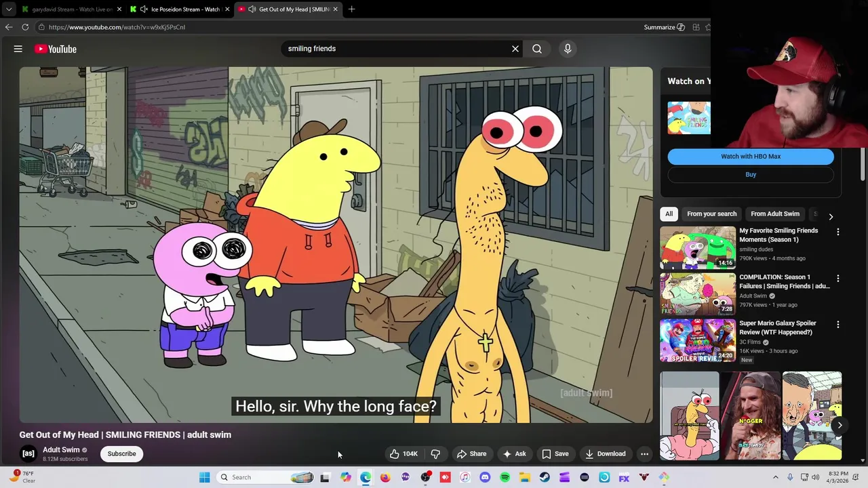Open options for COMPILATION: Season 1 Failures

(838, 279)
